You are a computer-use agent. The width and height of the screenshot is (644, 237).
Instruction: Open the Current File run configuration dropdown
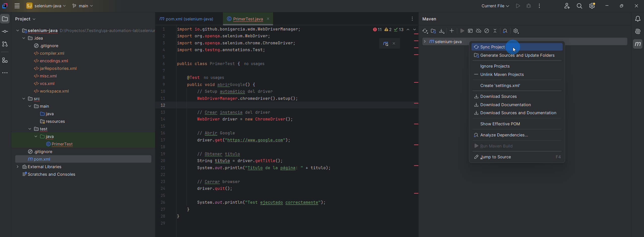494,6
